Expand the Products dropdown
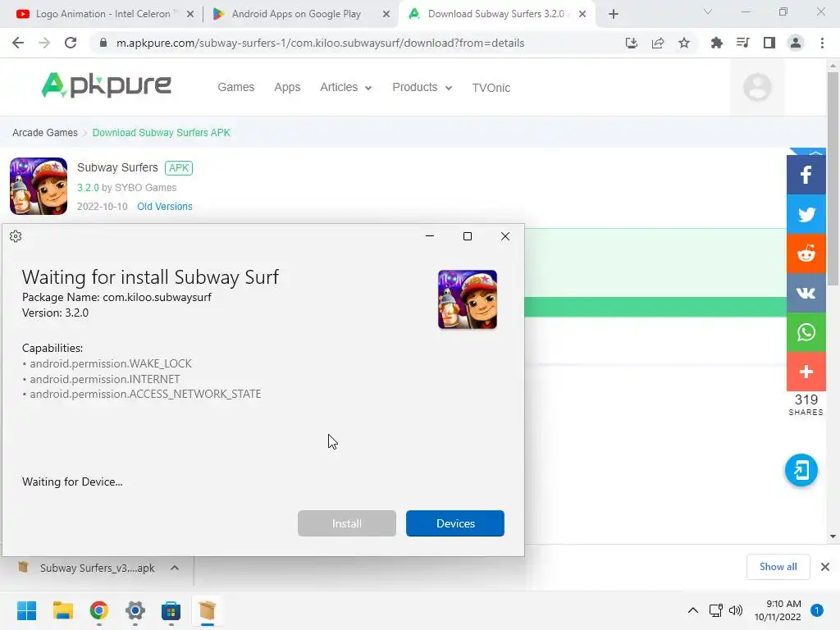The height and width of the screenshot is (630, 840). [422, 87]
